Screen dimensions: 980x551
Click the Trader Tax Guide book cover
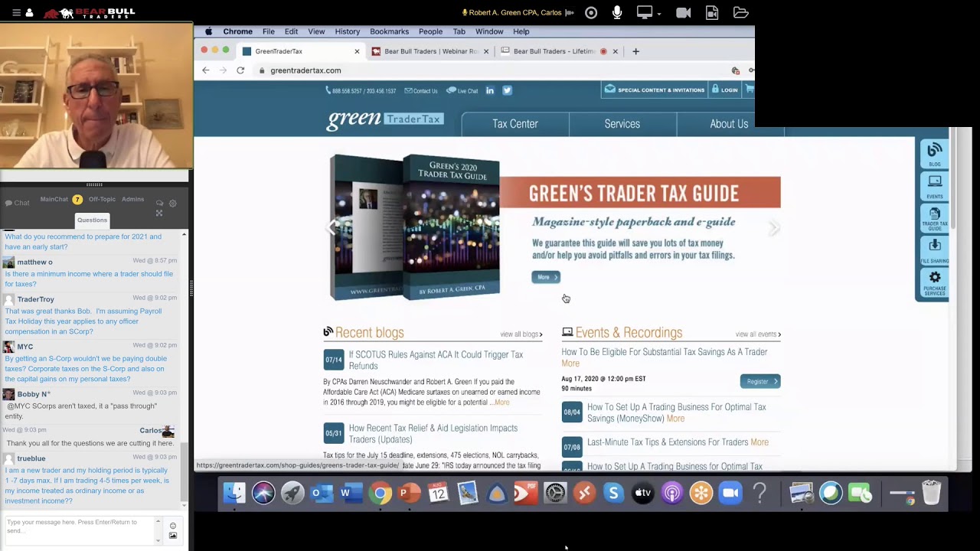click(414, 227)
